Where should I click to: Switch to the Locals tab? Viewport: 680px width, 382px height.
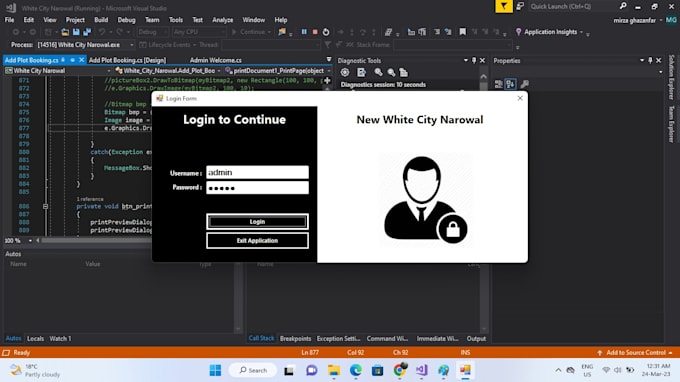(35, 338)
